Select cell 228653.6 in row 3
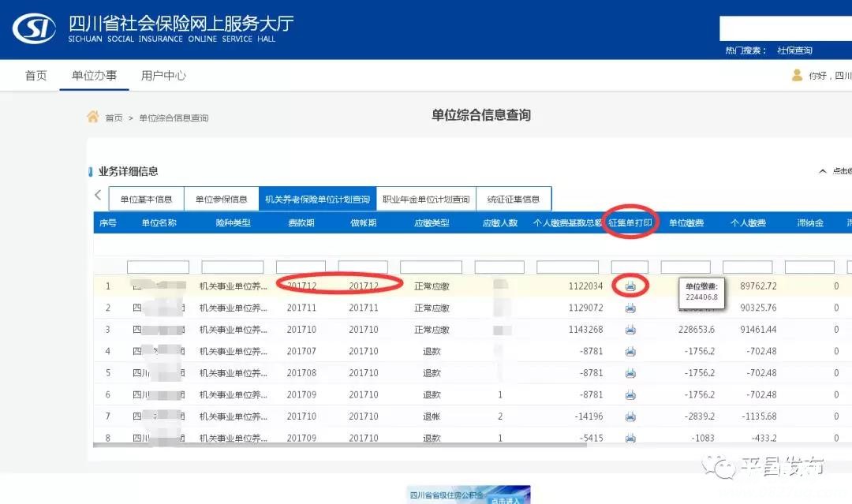Image resolution: width=852 pixels, height=504 pixels. click(696, 330)
